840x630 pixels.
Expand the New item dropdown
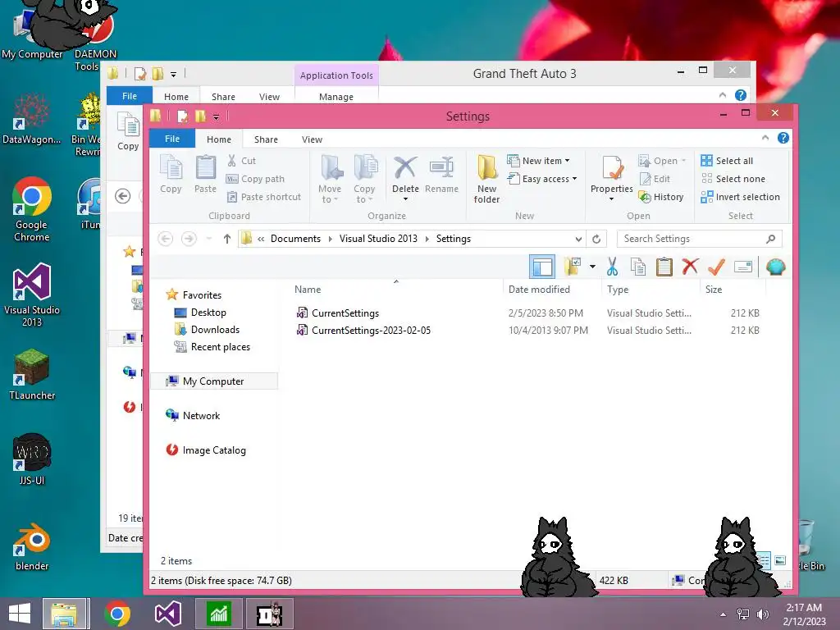[568, 161]
